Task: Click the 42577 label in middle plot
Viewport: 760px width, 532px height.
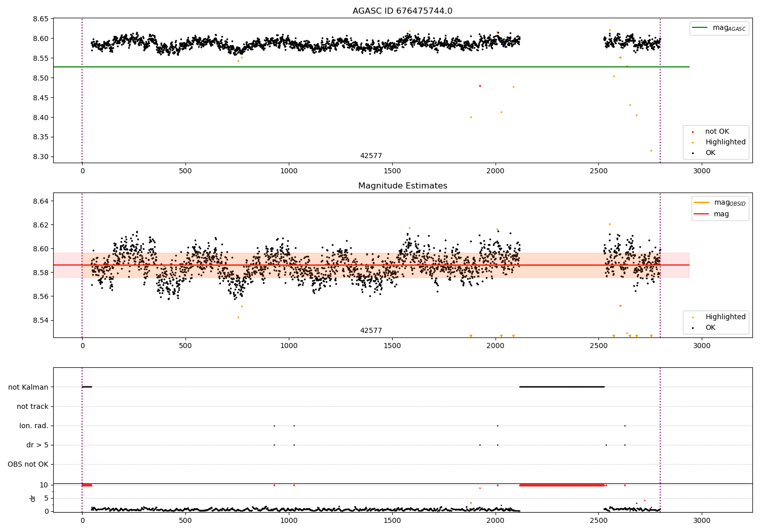Action: (371, 330)
